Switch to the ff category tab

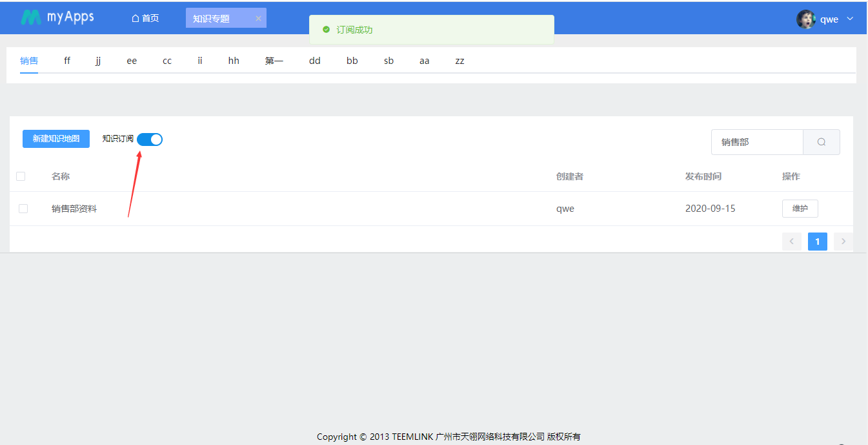[x=67, y=61]
